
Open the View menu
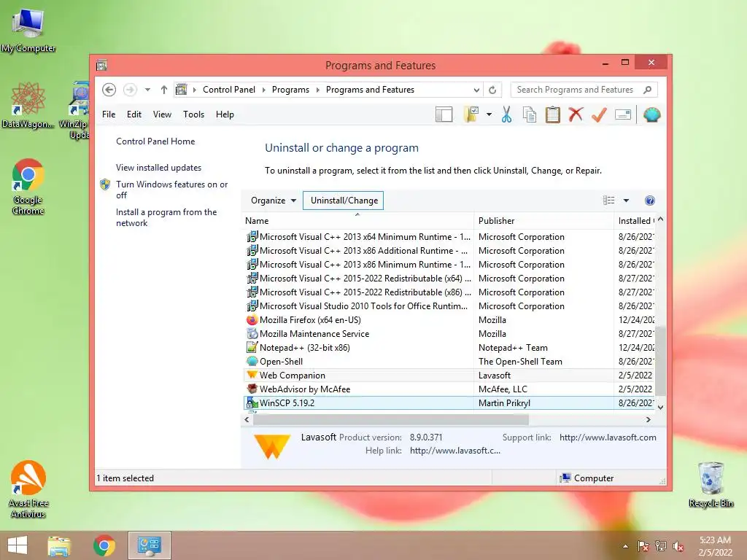click(x=162, y=114)
